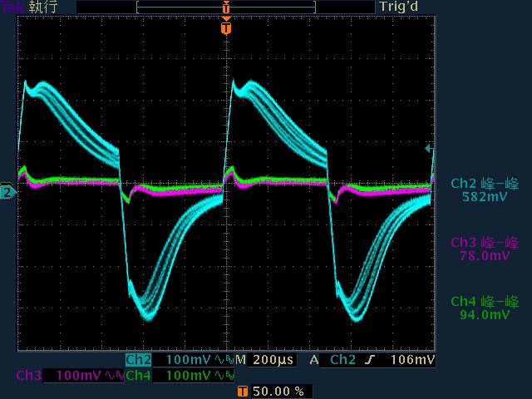Click the Ch3 peak-to-peak 78.0mV measurement
Viewport: 532px width, 399px height.
coord(485,249)
